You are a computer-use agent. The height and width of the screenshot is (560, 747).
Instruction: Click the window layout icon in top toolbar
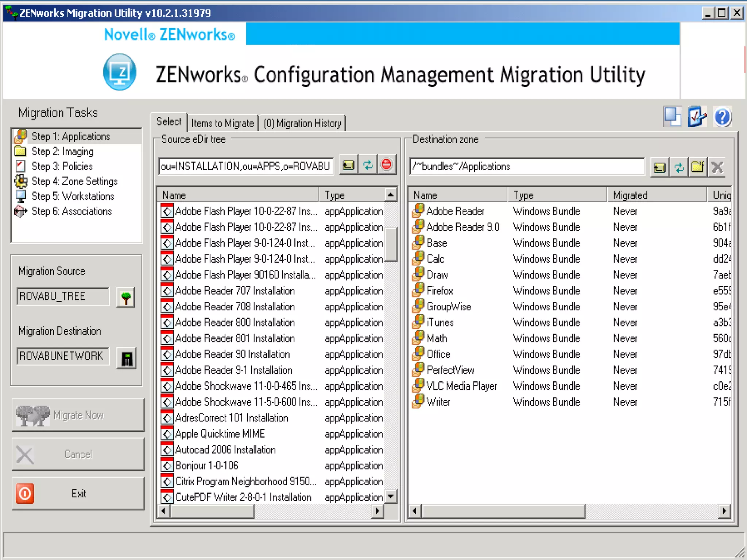[672, 117]
